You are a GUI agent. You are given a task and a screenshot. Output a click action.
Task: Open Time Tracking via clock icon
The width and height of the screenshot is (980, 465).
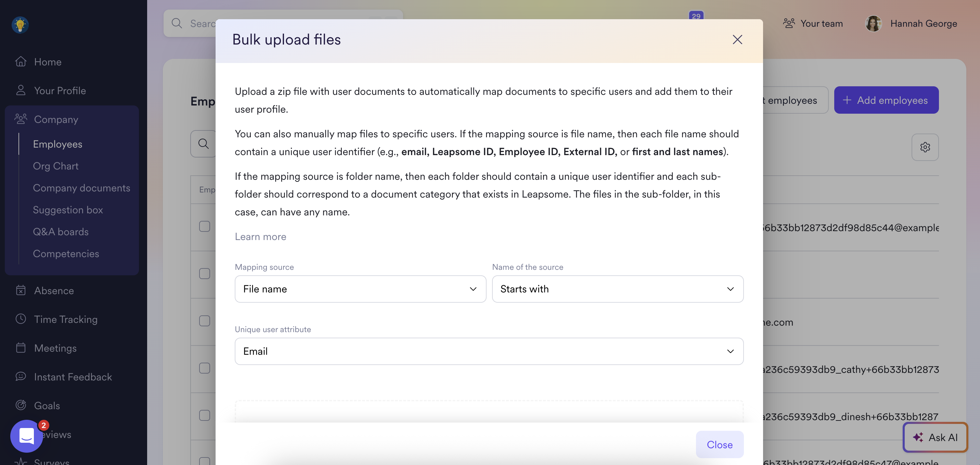click(21, 319)
